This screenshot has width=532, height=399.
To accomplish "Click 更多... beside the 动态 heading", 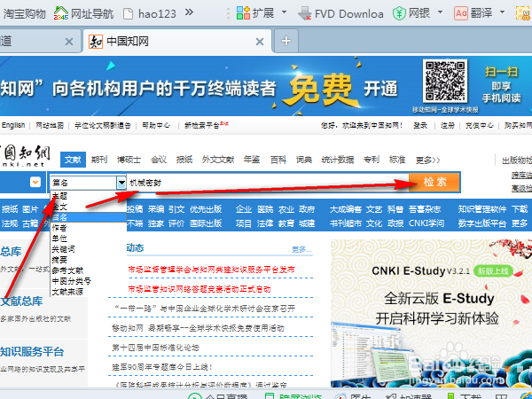I will pos(301,250).
